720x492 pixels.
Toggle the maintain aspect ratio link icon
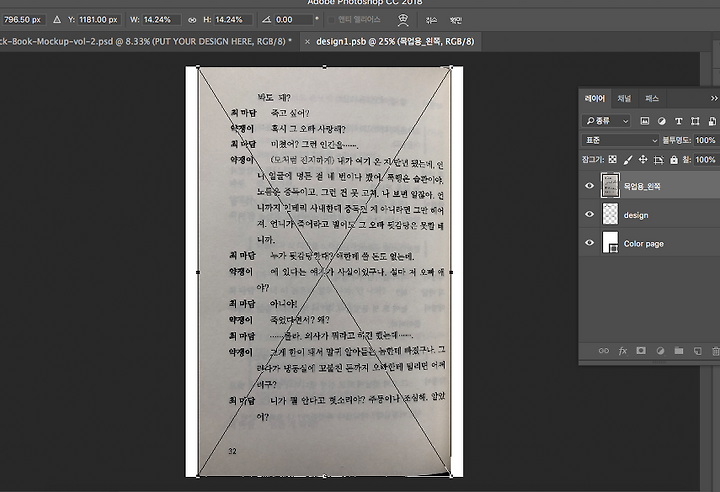click(x=192, y=20)
